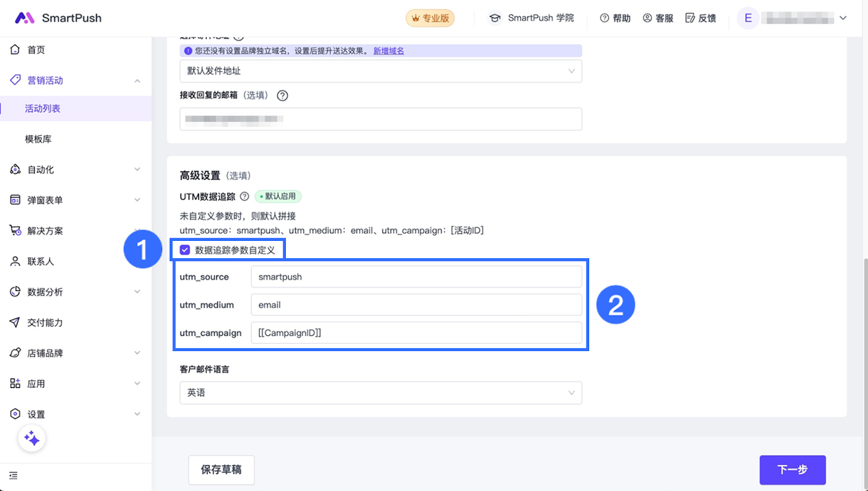Expand the account menu chevron at top right

point(843,18)
